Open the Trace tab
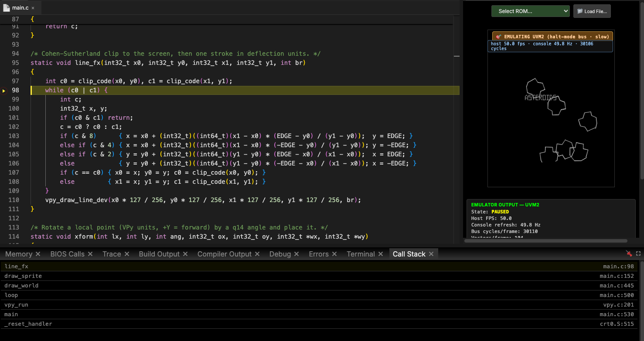 [112, 254]
